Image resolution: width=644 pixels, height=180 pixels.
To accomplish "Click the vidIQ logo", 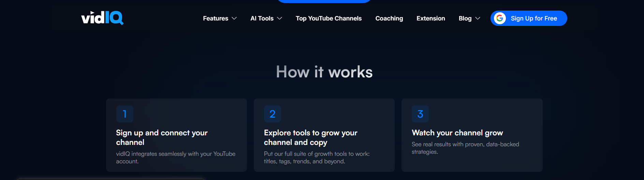I will pyautogui.click(x=102, y=18).
